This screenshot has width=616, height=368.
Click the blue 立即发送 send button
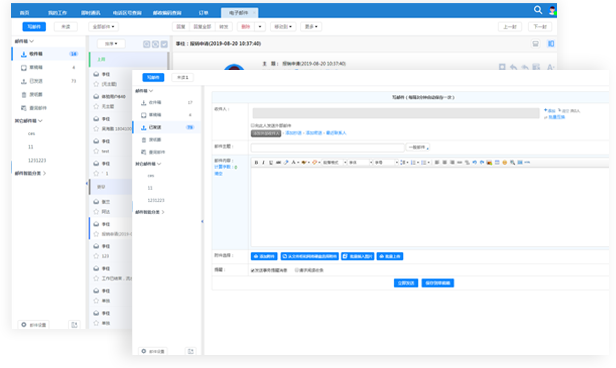pos(406,283)
